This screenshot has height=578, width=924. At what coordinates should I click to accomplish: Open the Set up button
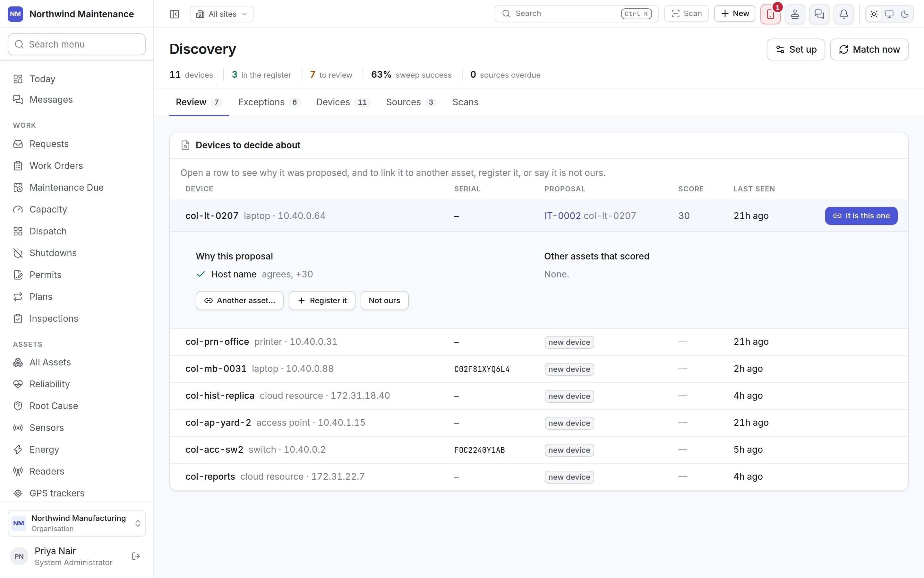796,49
